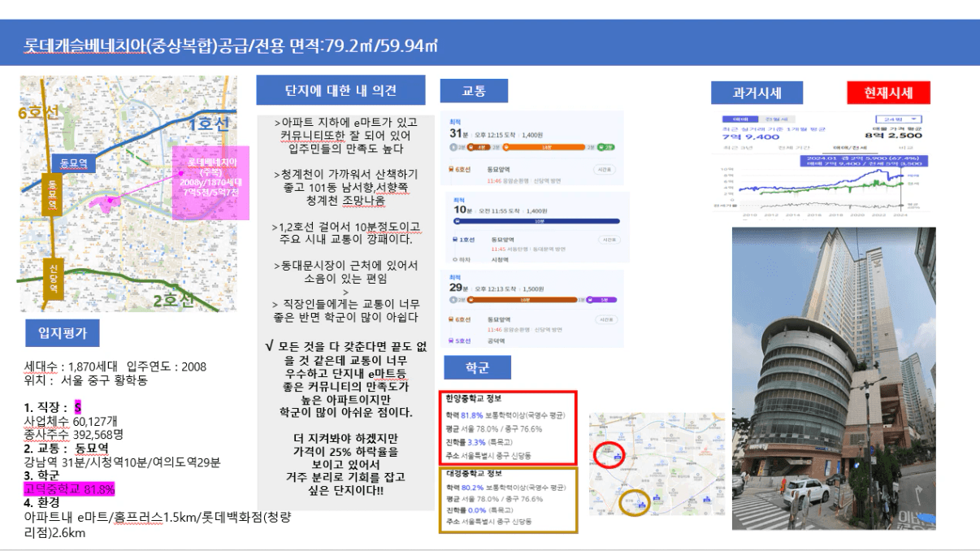Click the school location mini map

(x=656, y=464)
